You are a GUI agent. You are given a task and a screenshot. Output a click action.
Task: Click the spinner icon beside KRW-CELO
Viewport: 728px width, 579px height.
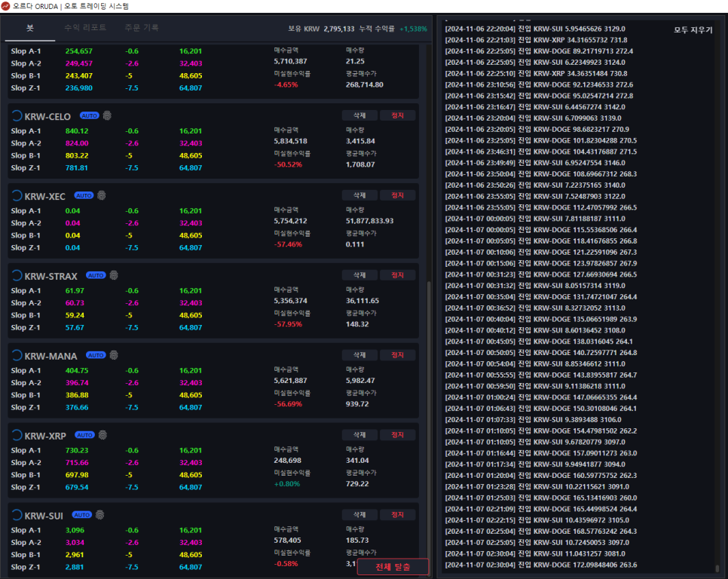(x=17, y=116)
